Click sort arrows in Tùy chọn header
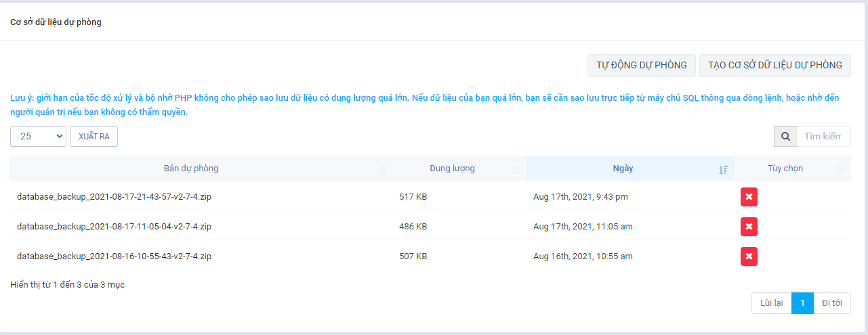868x335 pixels. pos(840,169)
